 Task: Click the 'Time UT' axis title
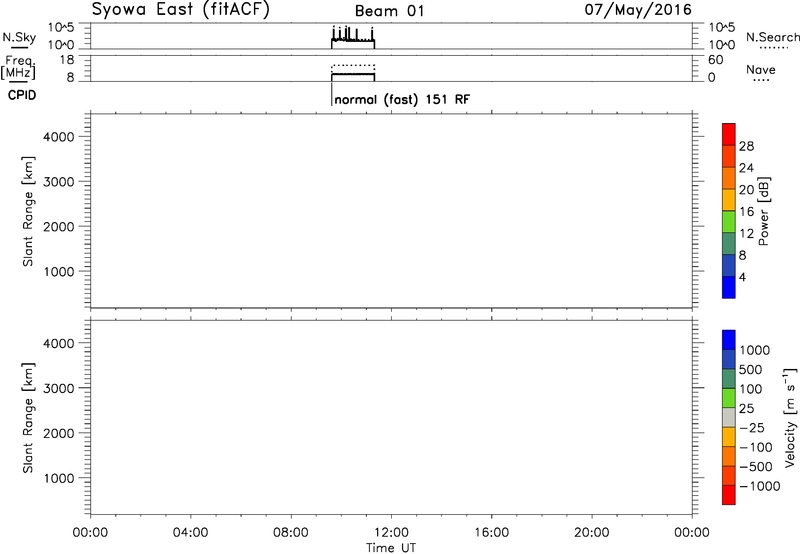[x=391, y=548]
